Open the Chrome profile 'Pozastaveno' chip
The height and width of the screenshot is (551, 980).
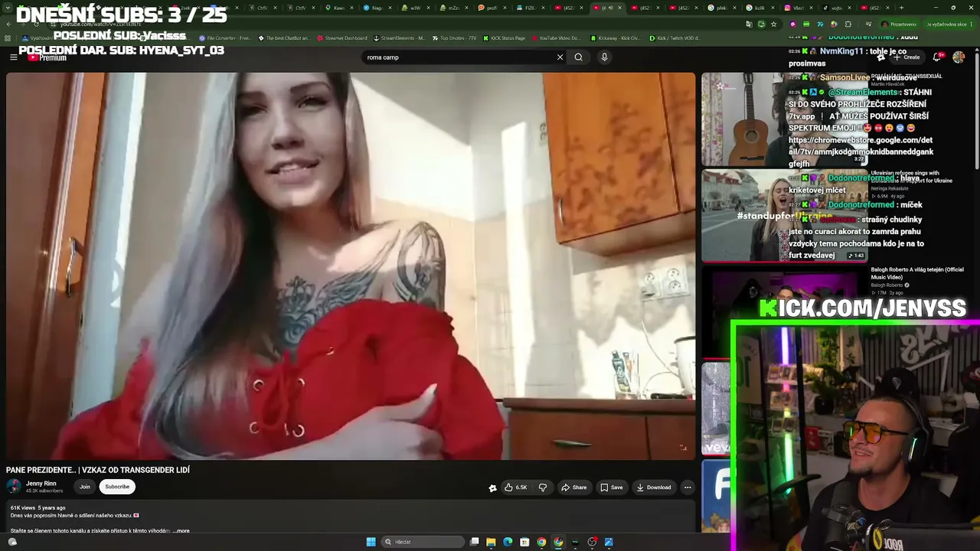899,24
